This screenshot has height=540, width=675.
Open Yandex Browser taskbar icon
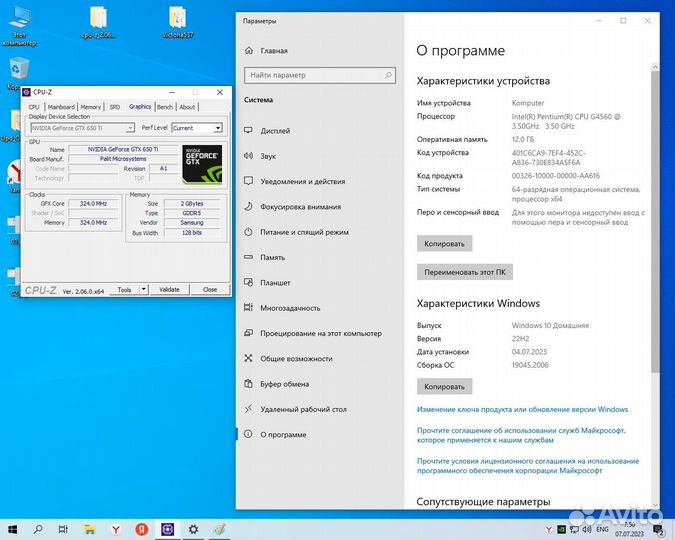coord(115,529)
